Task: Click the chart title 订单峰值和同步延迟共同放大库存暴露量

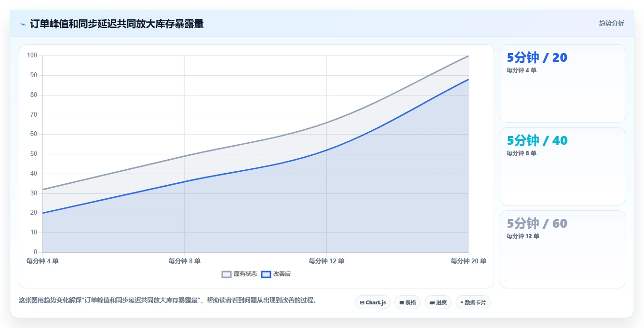Action: (117, 24)
